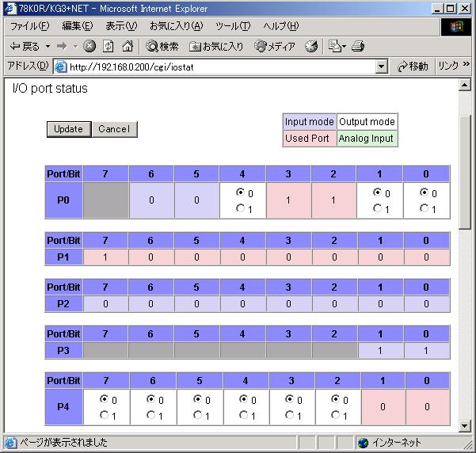The width and height of the screenshot is (476, 453).
Task: Open the ファイル(F) menu
Action: (29, 26)
